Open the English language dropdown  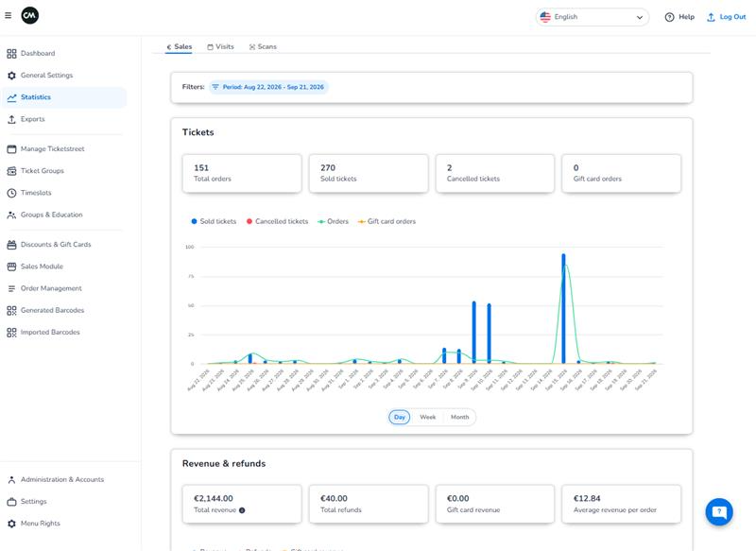(x=593, y=17)
